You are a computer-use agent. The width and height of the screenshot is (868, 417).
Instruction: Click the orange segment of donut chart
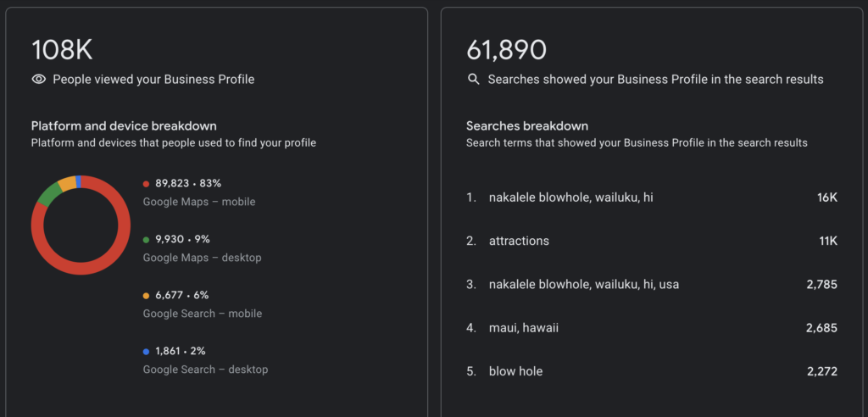click(67, 183)
